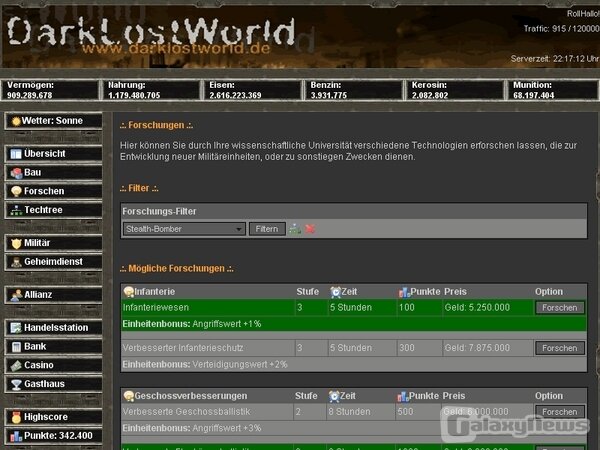Click the Eisen value 2.616.223.369
Viewport: 600px width, 450px height.
point(235,95)
